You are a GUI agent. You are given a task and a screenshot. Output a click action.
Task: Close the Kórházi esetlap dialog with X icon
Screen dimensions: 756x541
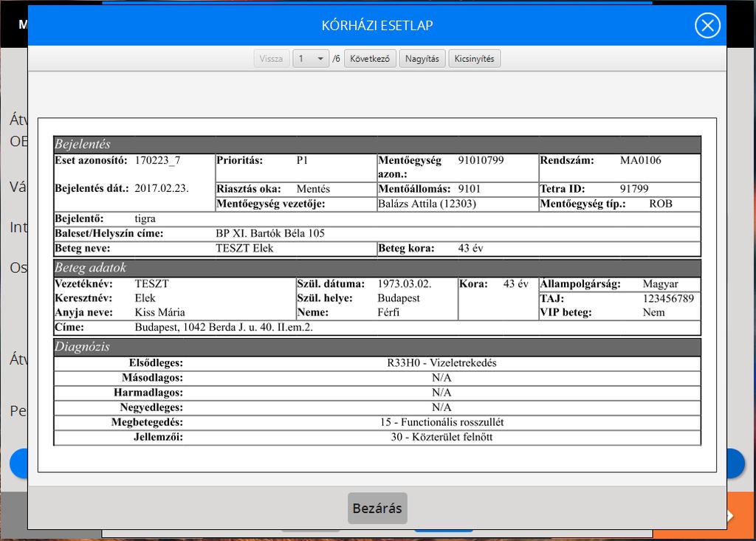pyautogui.click(x=707, y=25)
